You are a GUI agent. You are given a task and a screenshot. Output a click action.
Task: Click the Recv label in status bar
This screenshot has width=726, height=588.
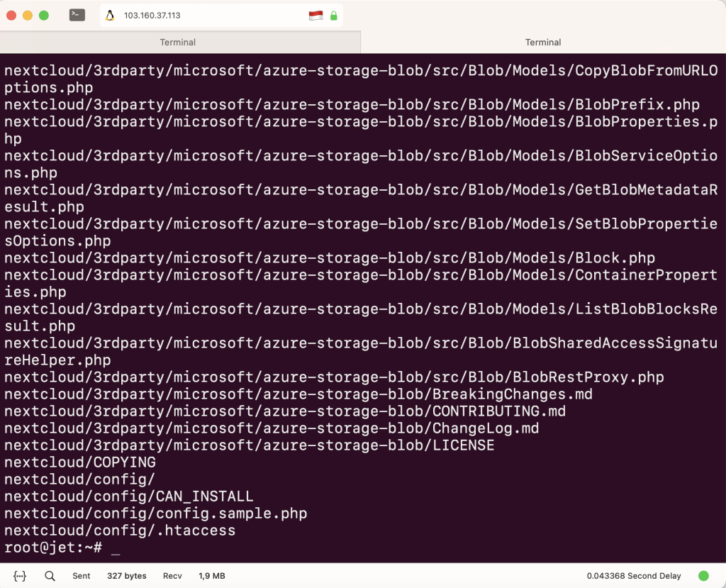click(172, 576)
